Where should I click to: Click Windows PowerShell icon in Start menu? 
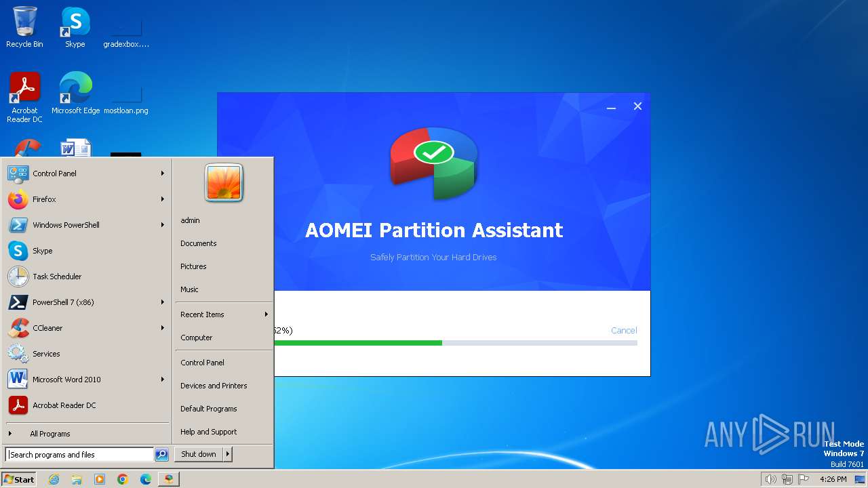(18, 225)
